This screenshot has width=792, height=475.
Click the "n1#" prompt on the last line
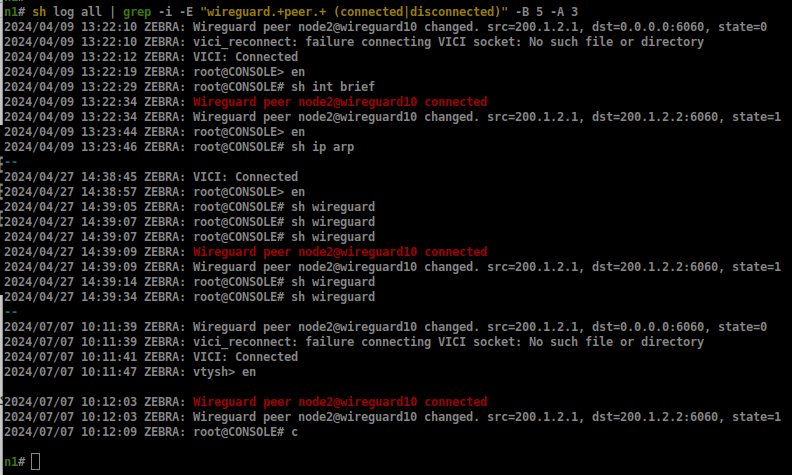(14, 461)
